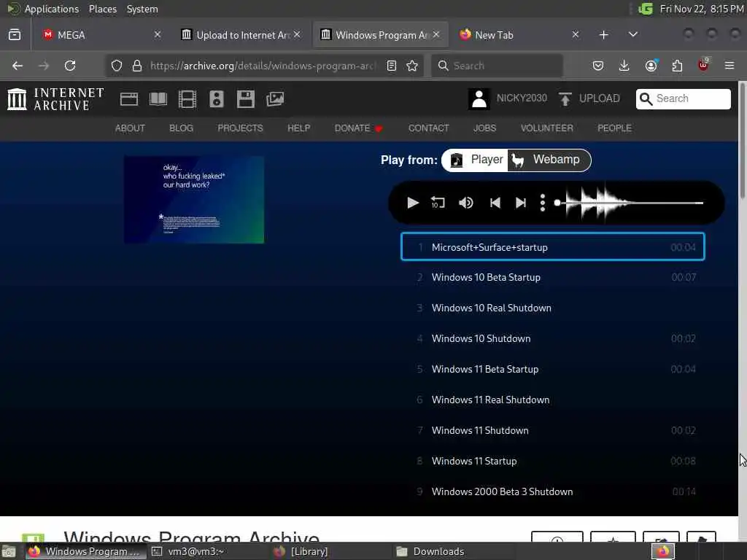The height and width of the screenshot is (560, 747).
Task: Open the NICKY2030 account menu
Action: [x=522, y=98]
